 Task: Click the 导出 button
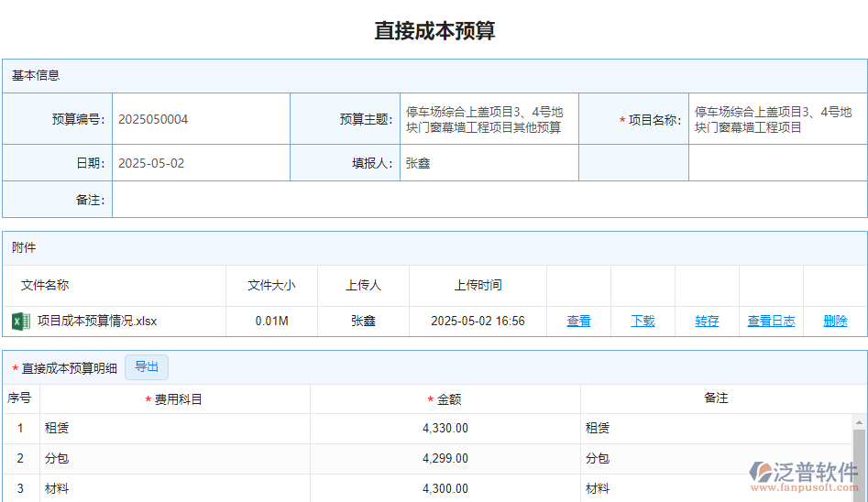point(147,367)
